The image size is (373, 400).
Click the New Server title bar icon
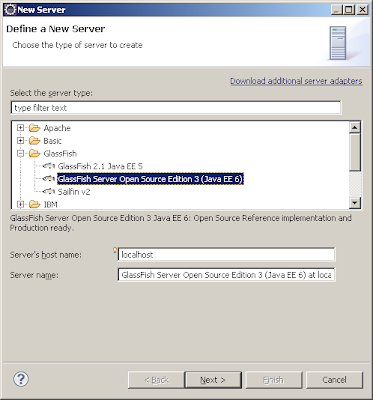pos(10,10)
